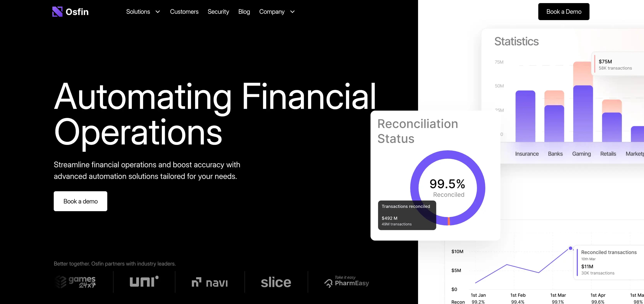Screen dimensions: 644x304
Task: Click the navi partner logo
Action: point(210,282)
